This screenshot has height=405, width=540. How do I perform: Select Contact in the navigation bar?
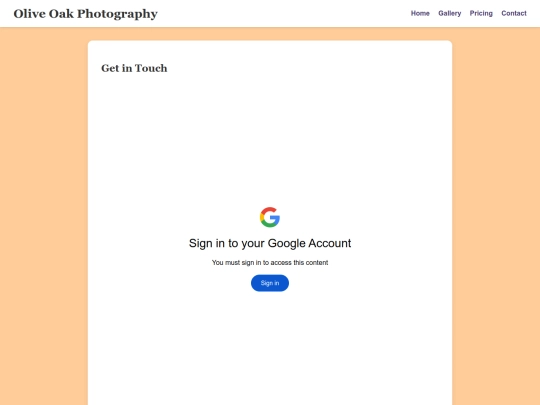pos(514,13)
